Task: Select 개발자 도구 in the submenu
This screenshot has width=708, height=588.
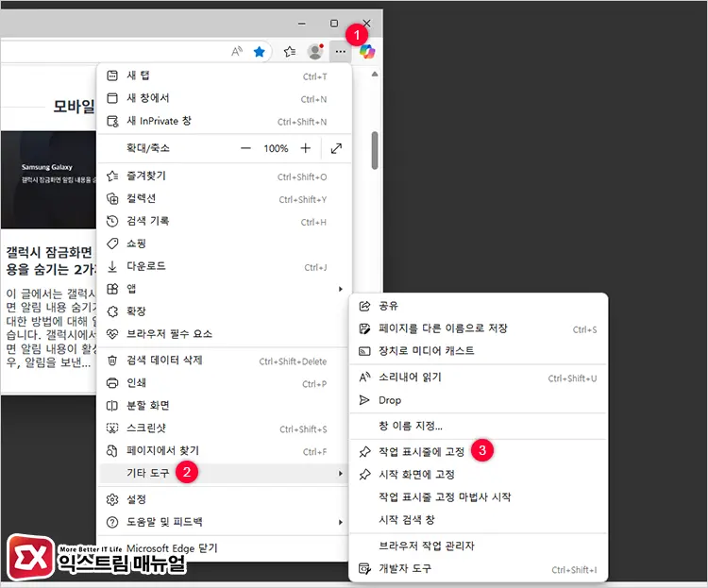Action: click(x=407, y=569)
